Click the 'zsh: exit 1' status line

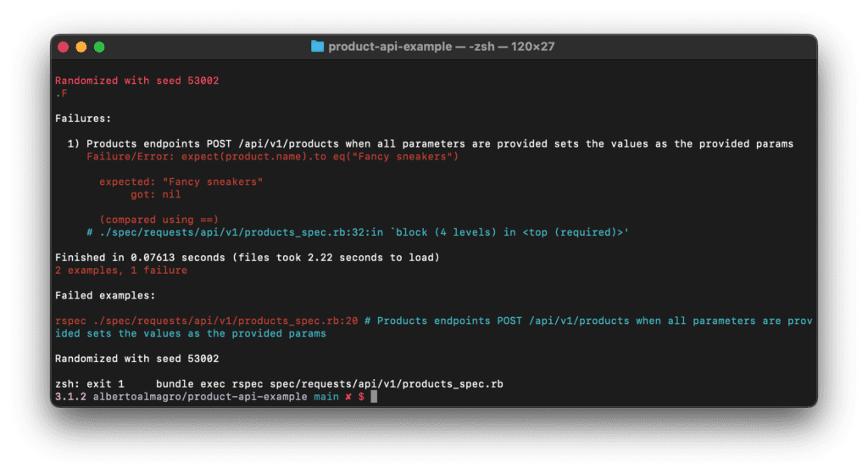(x=90, y=384)
